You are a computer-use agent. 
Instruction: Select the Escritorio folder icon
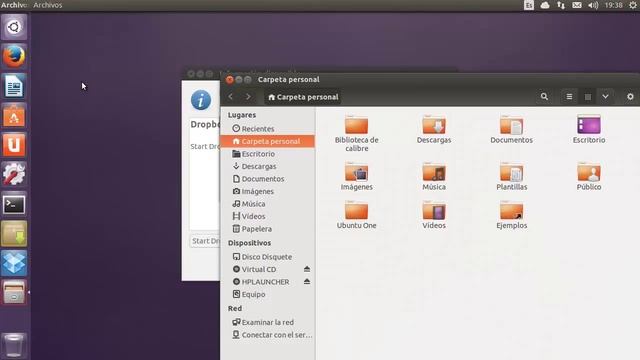click(x=589, y=130)
